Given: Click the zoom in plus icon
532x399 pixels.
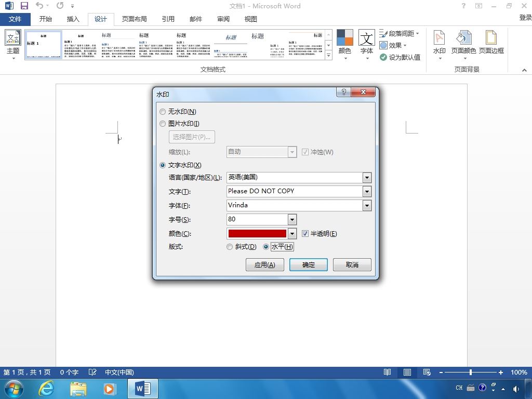Looking at the screenshot, I should pos(500,372).
